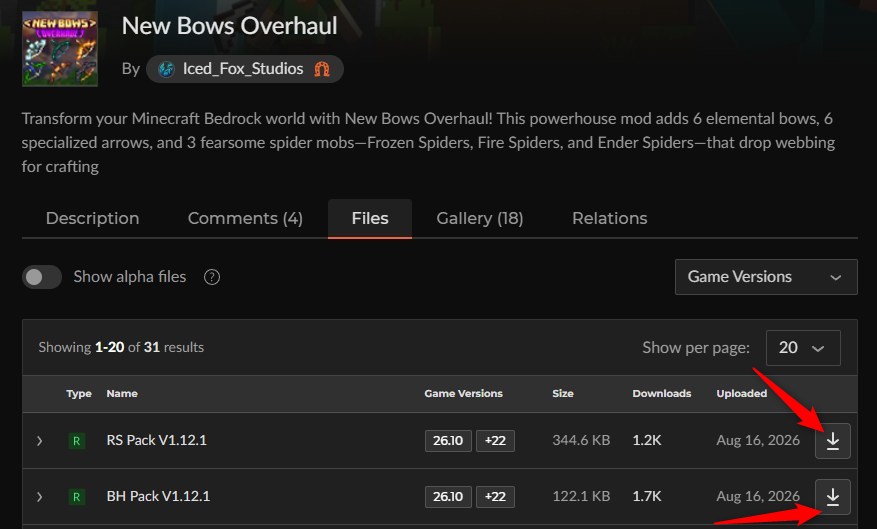Screen dimensions: 877x529
Task: Click the 122.1 KB size value
Action: pos(581,497)
